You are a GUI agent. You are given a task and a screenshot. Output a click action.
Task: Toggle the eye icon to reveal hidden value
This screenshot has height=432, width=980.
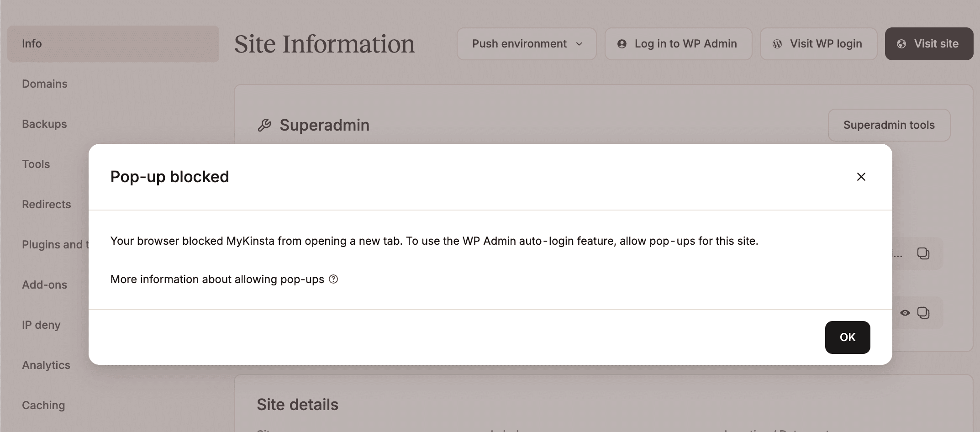pos(905,313)
